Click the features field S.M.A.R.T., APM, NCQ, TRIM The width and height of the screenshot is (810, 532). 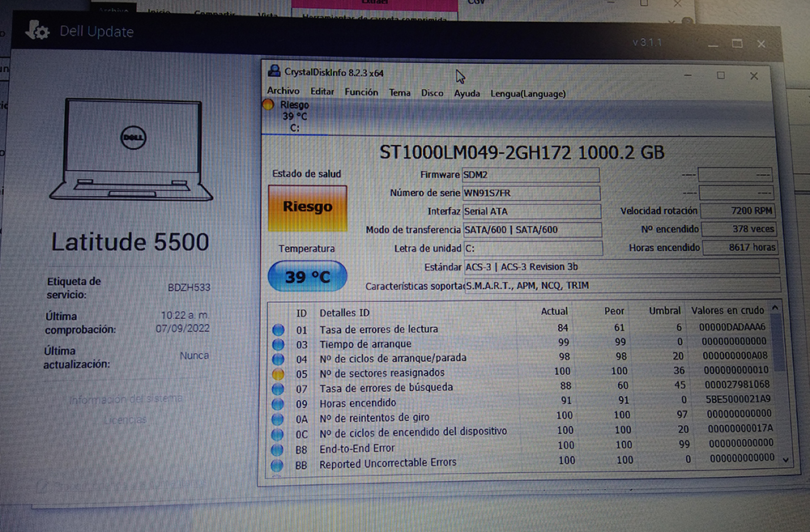pos(622,285)
